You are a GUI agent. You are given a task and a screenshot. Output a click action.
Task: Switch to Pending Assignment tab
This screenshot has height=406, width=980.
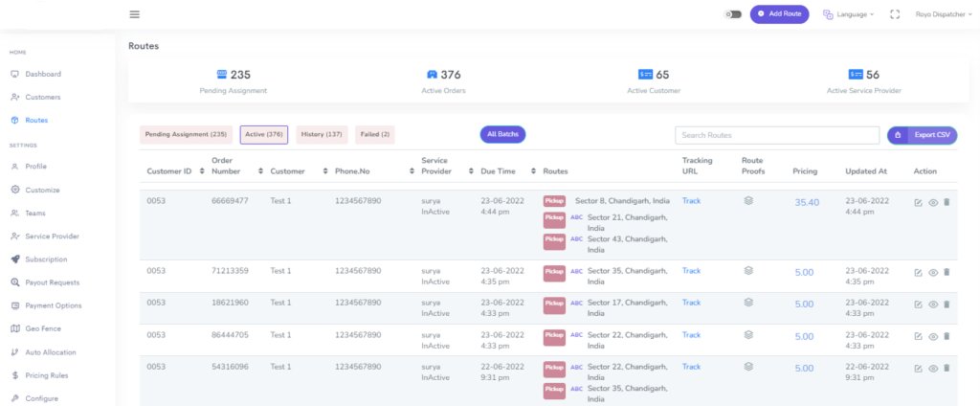pyautogui.click(x=186, y=135)
